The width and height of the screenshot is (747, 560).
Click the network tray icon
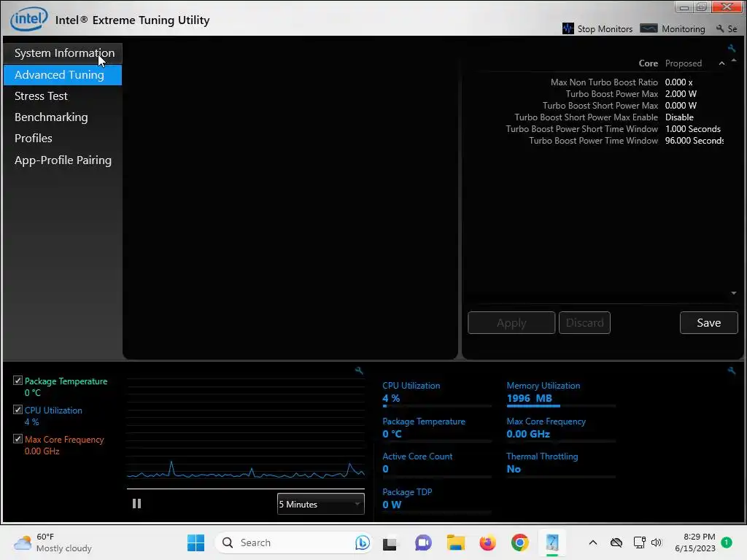tap(639, 542)
